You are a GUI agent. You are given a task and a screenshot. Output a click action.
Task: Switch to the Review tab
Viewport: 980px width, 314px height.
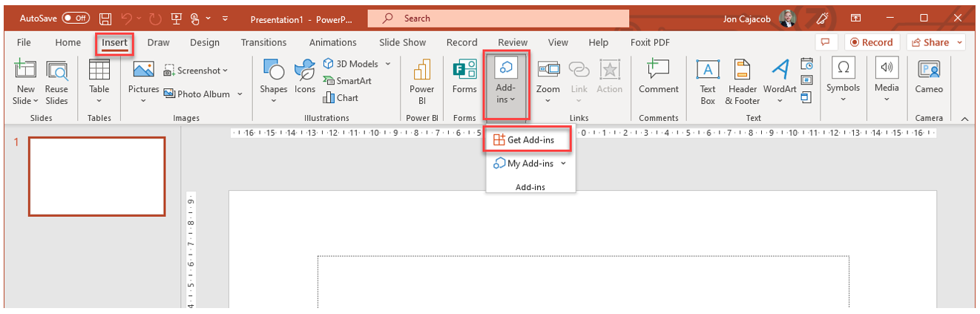tap(513, 42)
